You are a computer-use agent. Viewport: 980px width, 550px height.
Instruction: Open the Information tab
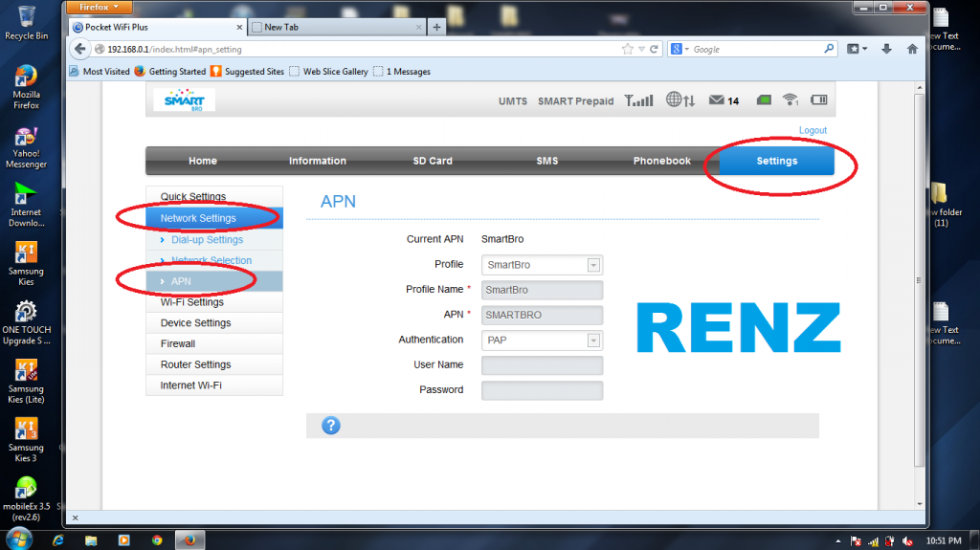[x=318, y=161]
